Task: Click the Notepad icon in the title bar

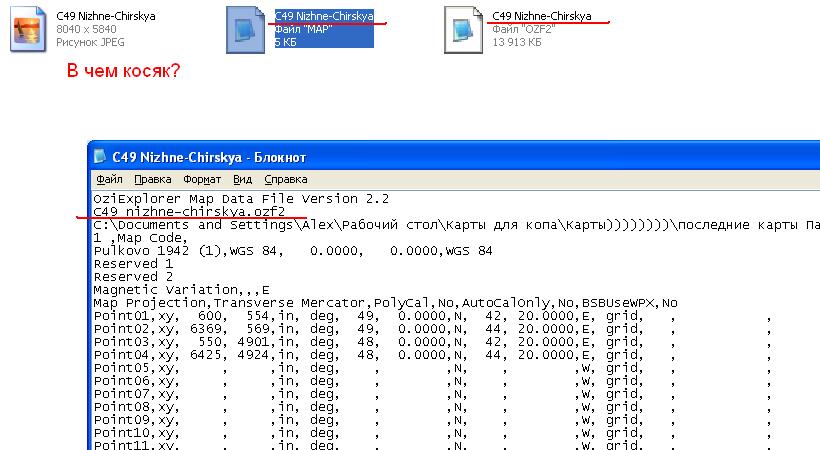Action: 101,157
